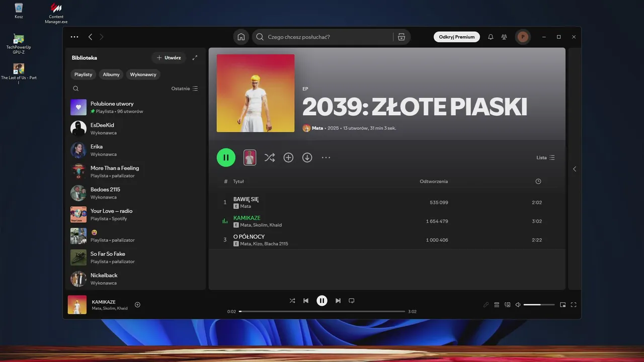Open Friend Activity icon
644x362 pixels.
click(x=504, y=37)
